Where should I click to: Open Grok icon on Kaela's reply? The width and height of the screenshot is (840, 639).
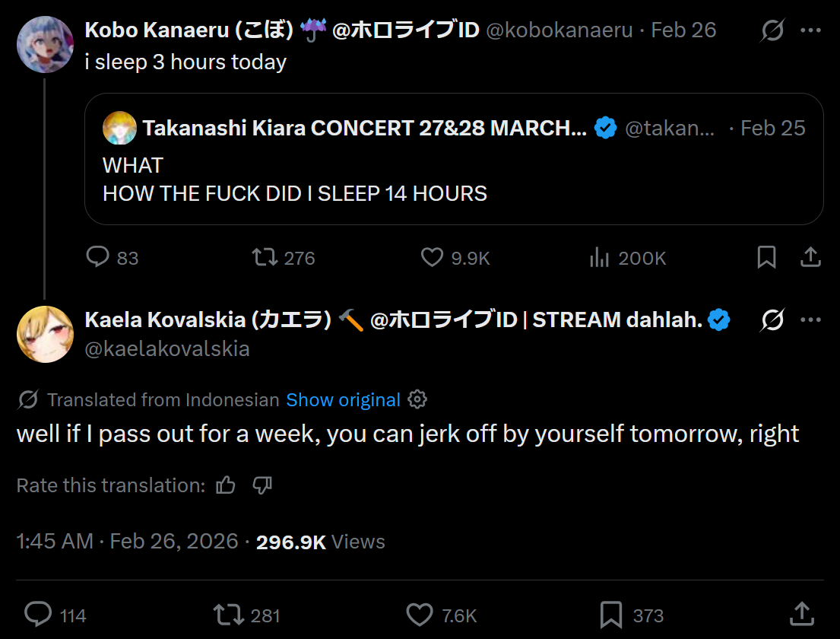click(x=772, y=321)
